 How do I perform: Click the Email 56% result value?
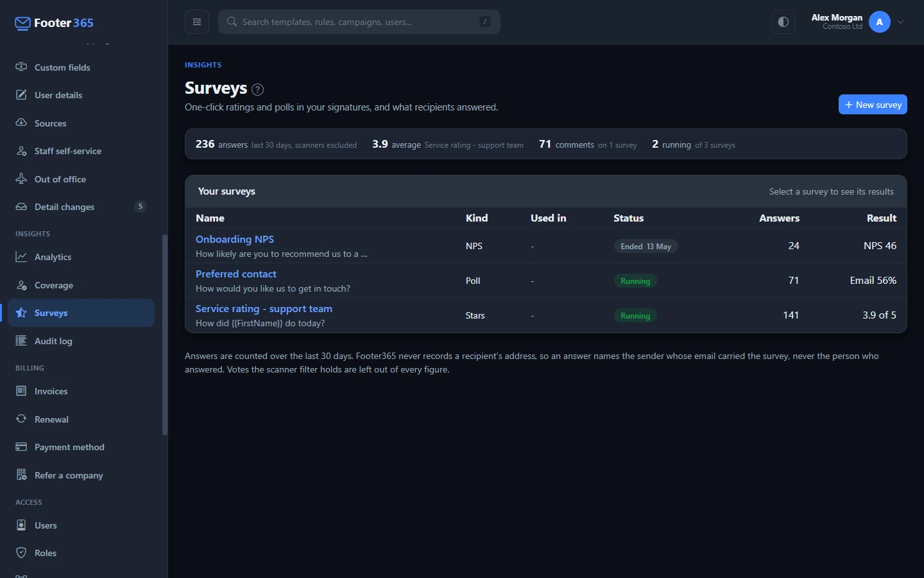pyautogui.click(x=873, y=281)
